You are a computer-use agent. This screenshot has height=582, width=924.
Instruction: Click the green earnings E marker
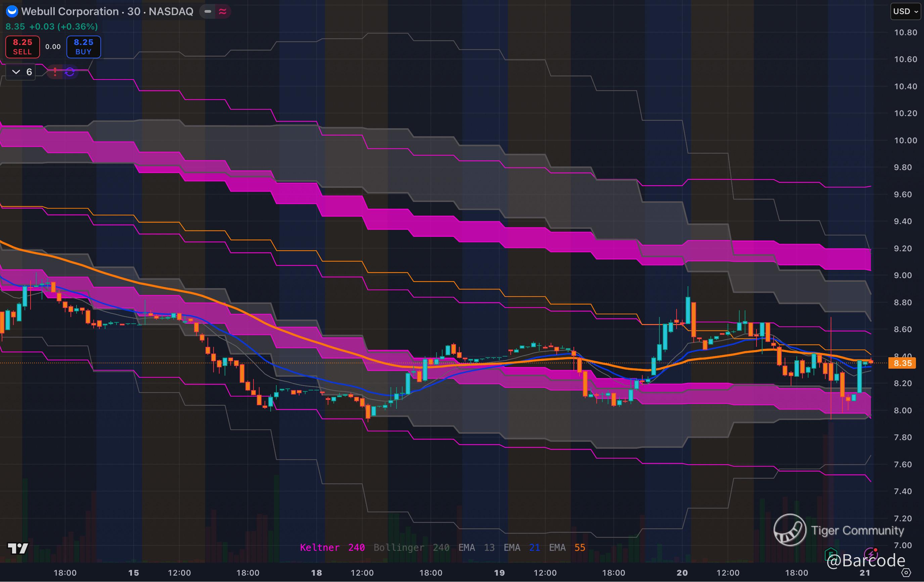coord(831,553)
